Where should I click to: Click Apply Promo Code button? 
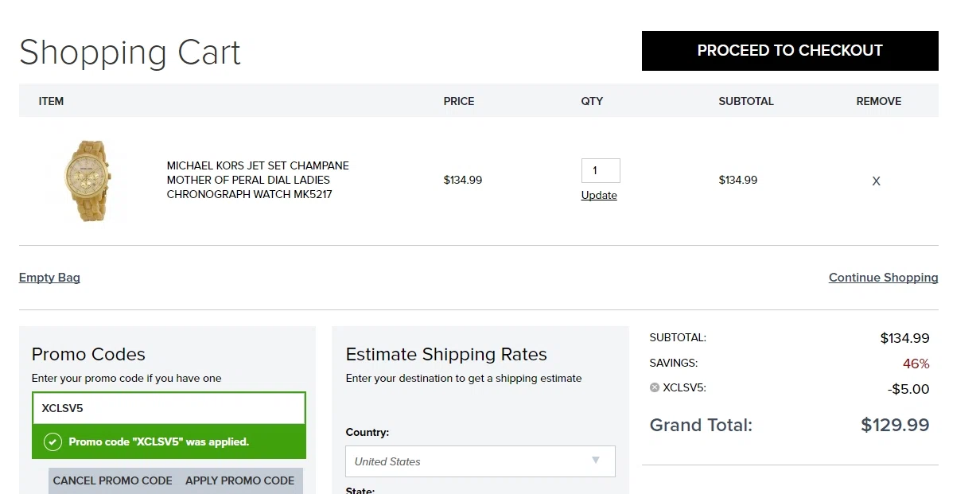click(x=239, y=480)
